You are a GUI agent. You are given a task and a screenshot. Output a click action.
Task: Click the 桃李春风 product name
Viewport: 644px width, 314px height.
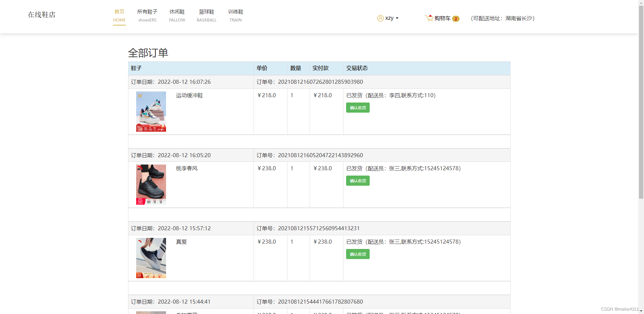(x=187, y=169)
